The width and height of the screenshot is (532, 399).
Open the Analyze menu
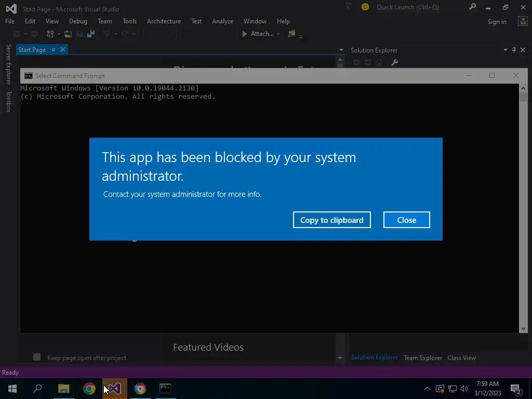pyautogui.click(x=222, y=21)
